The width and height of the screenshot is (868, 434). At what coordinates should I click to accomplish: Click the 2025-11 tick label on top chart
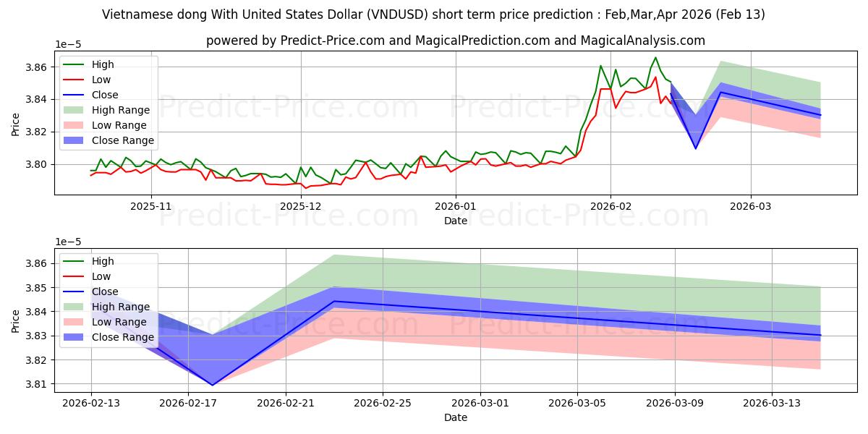point(151,206)
